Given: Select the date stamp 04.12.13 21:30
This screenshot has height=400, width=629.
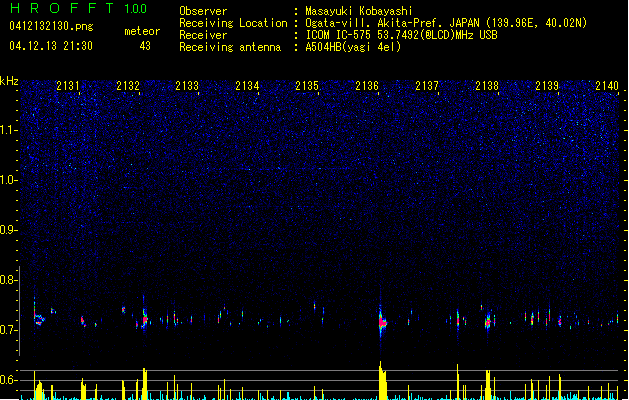Looking at the screenshot, I should coord(51,46).
